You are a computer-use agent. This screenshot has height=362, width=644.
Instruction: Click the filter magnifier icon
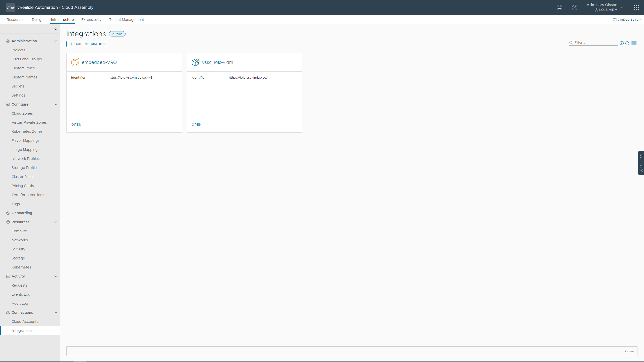[571, 43]
